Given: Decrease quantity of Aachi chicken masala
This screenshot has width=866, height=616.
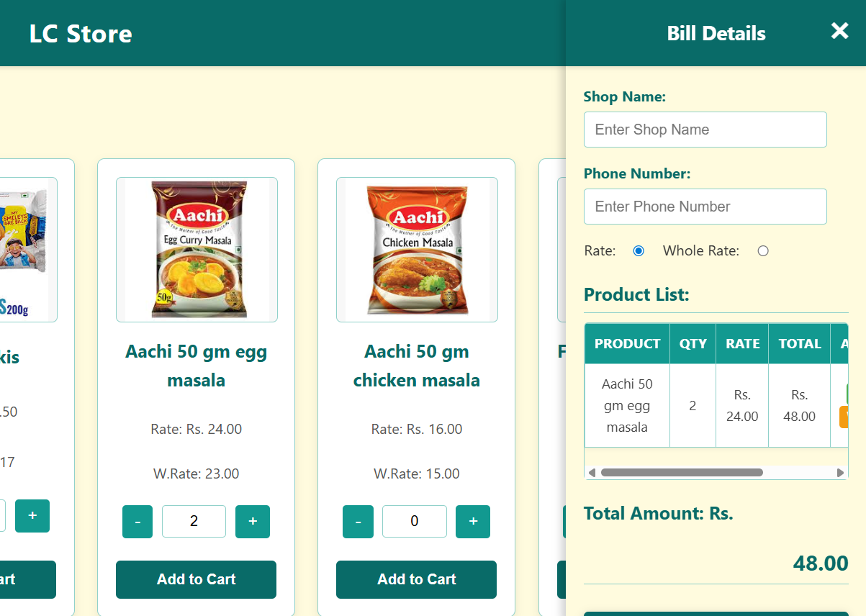Looking at the screenshot, I should tap(358, 522).
